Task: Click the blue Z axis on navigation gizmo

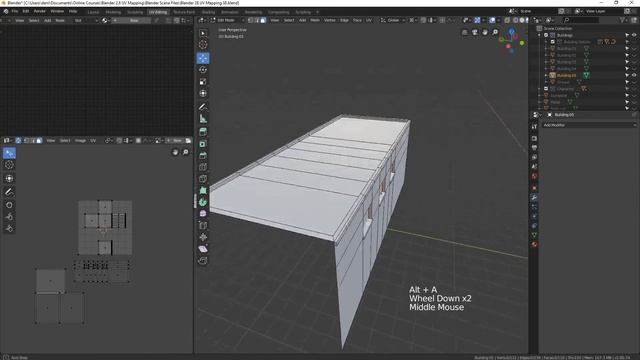Action: tap(511, 31)
